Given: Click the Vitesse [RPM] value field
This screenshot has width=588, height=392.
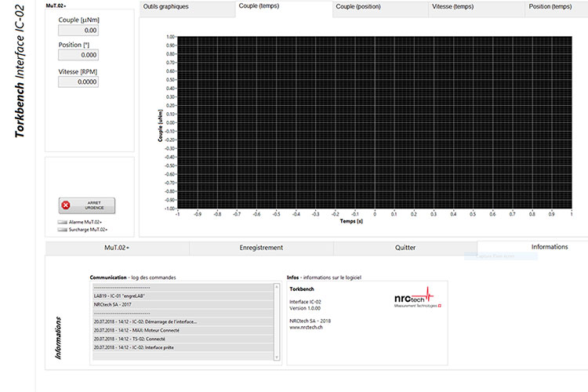Looking at the screenshot, I should [x=78, y=82].
